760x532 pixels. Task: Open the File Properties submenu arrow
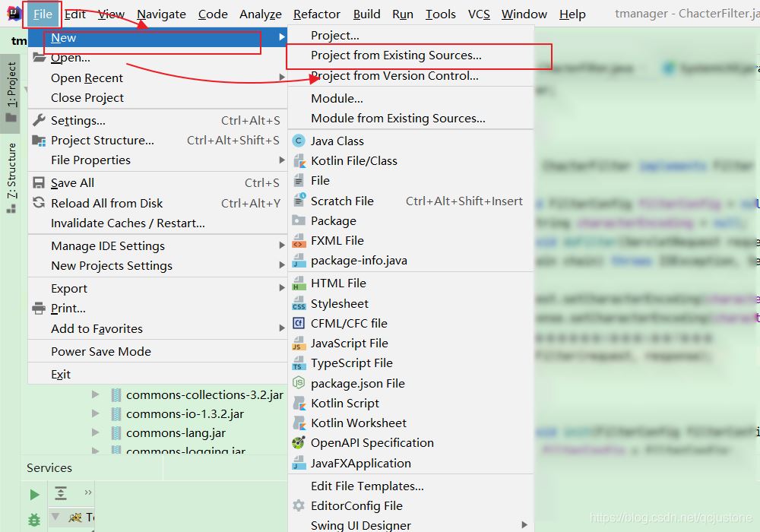(282, 160)
